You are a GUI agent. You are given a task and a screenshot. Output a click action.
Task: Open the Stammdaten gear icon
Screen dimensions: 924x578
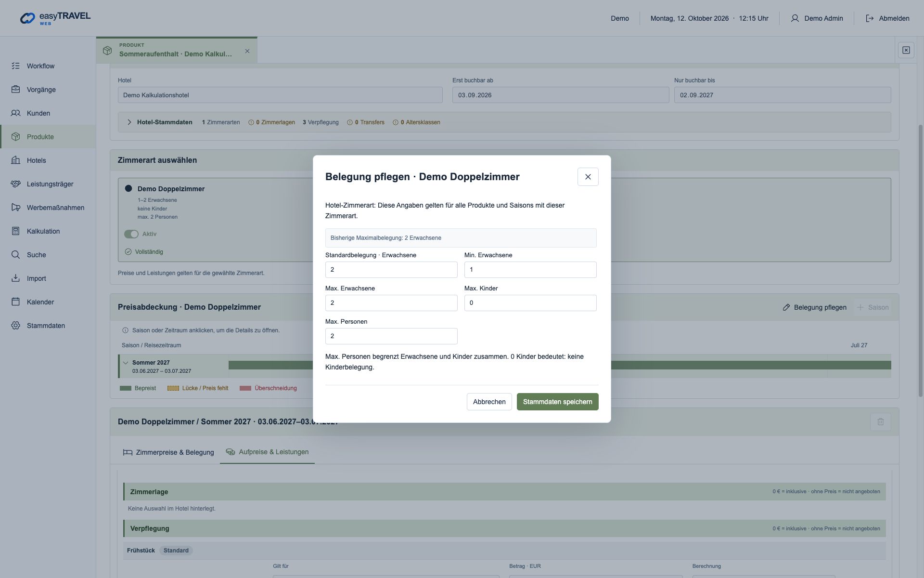point(16,326)
